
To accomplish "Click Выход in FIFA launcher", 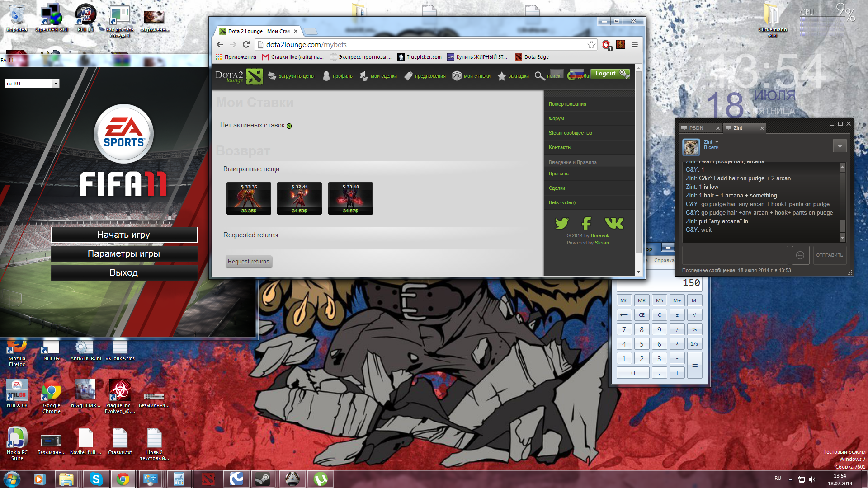I will coord(124,273).
